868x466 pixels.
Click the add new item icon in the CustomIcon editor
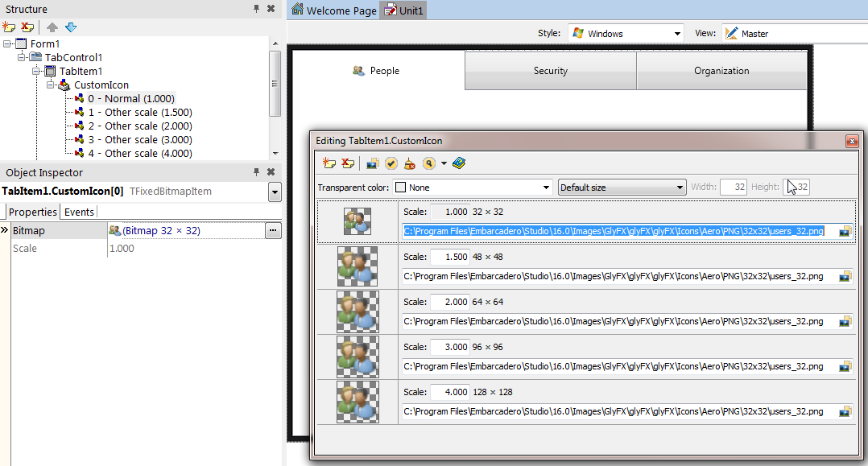(328, 163)
